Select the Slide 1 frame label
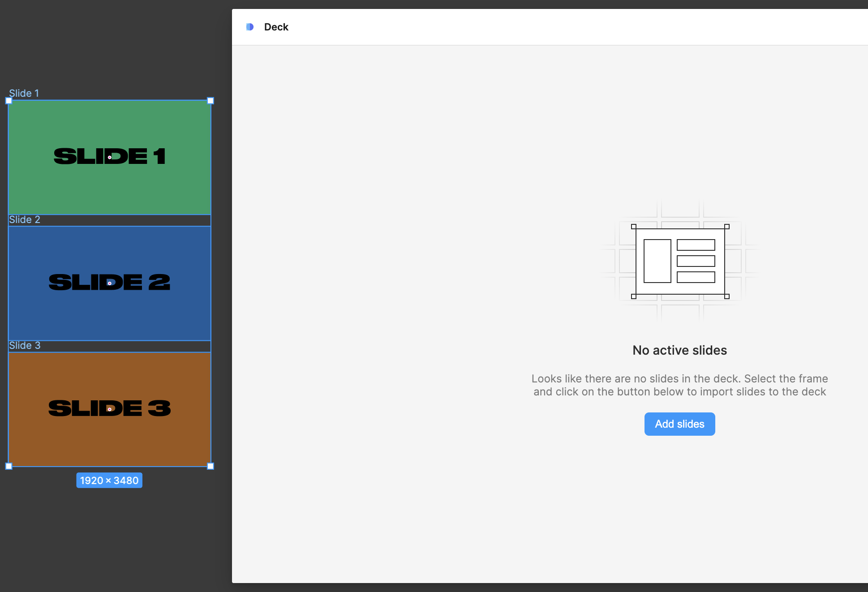The width and height of the screenshot is (868, 592). [24, 93]
